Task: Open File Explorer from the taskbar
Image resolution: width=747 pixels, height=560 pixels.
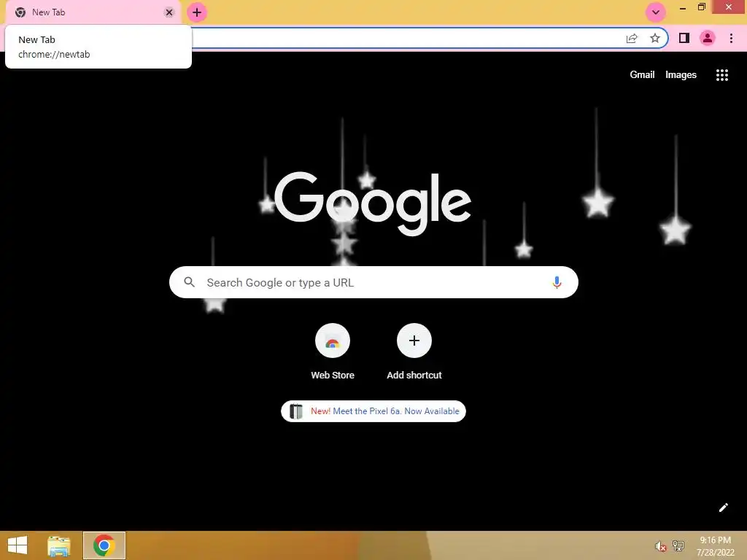Action: coord(59,545)
